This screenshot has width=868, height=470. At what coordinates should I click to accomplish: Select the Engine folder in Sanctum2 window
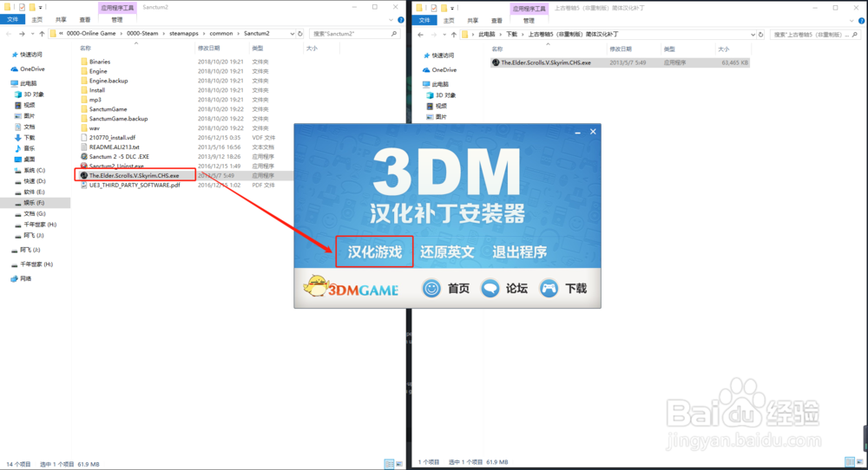coord(98,71)
